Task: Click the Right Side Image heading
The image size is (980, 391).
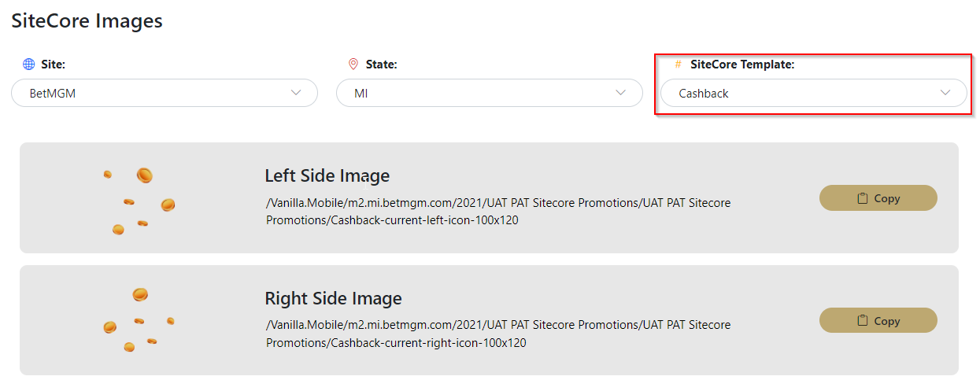Action: tap(333, 298)
